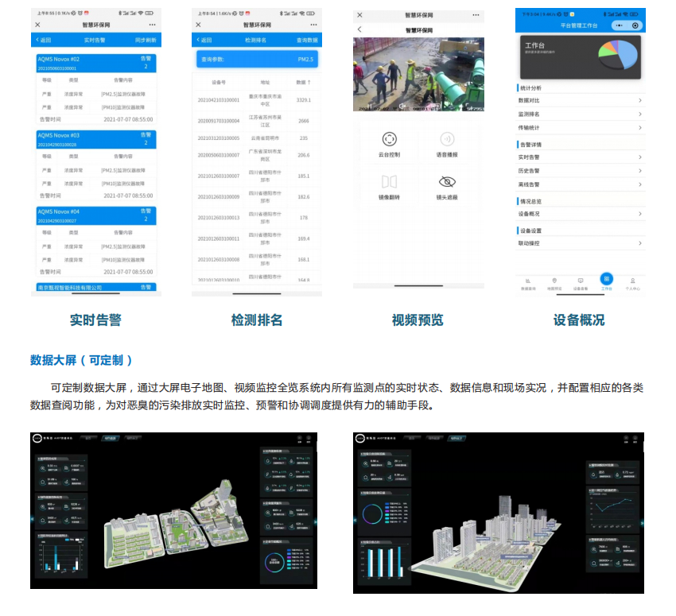
Task: Open 设备概况 row chevron
Action: [639, 214]
